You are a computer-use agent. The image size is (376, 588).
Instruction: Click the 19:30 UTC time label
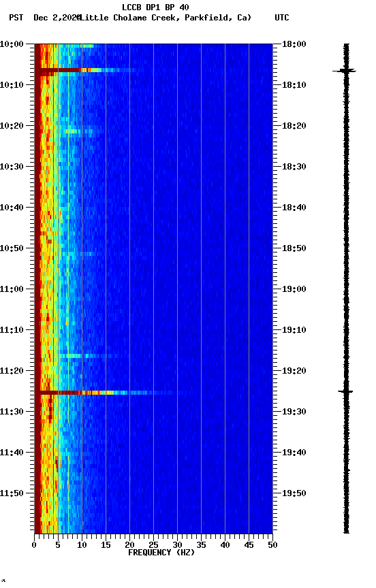[294, 412]
